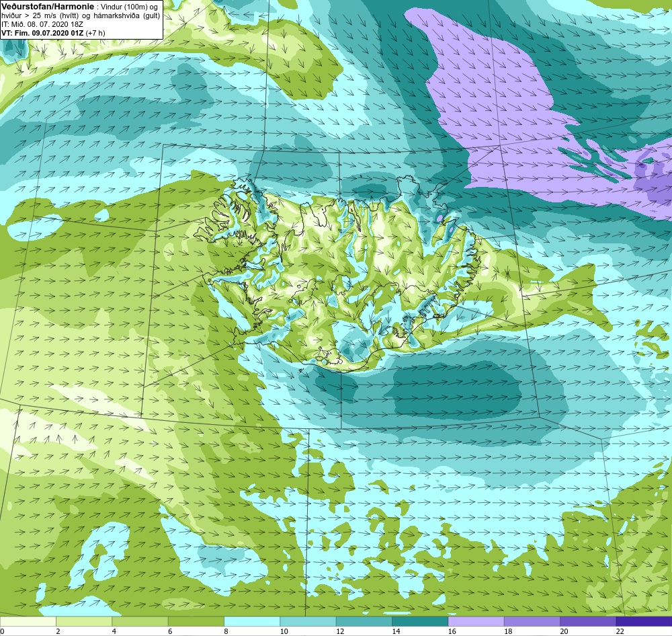Click the 12–14 m/s teal legend swatch
This screenshot has height=636, width=672.
364,621
